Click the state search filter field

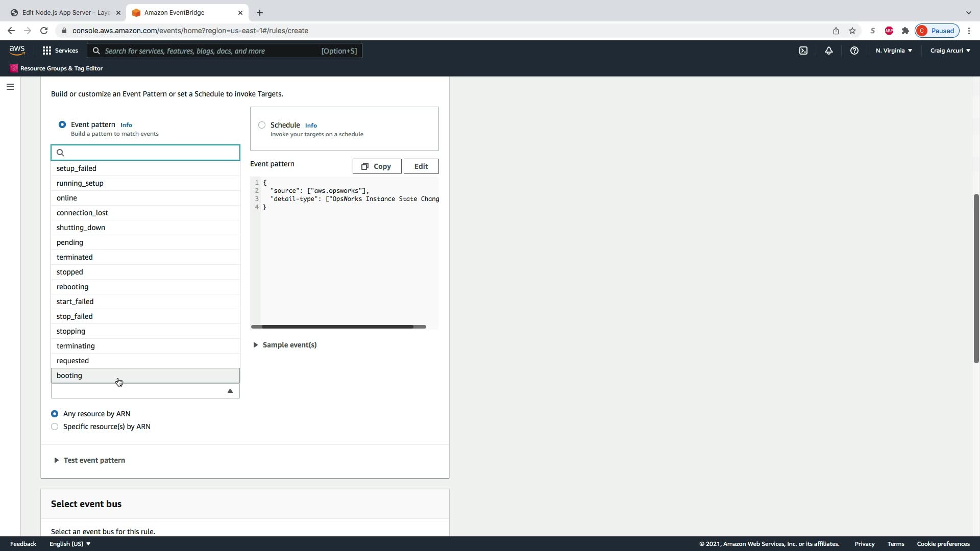click(151, 153)
